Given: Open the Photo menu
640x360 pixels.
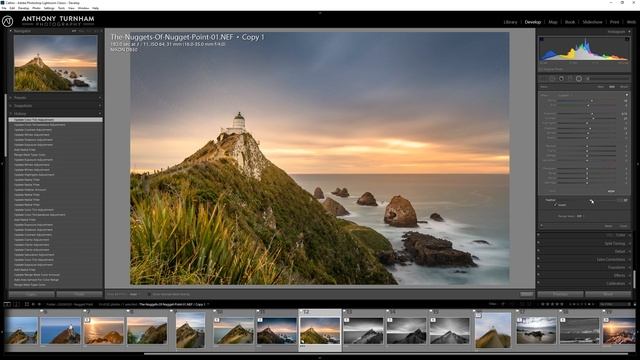Looking at the screenshot, I should tap(36, 8).
